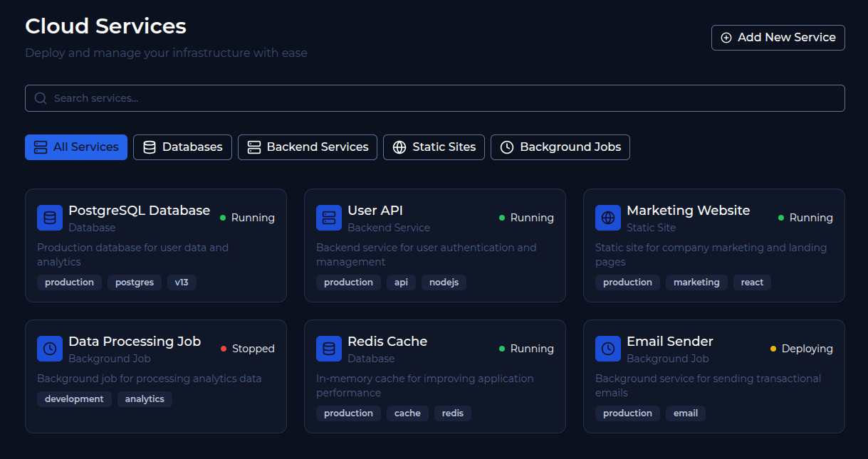This screenshot has height=459, width=868.
Task: Switch to Backend Services filter
Action: 308,147
